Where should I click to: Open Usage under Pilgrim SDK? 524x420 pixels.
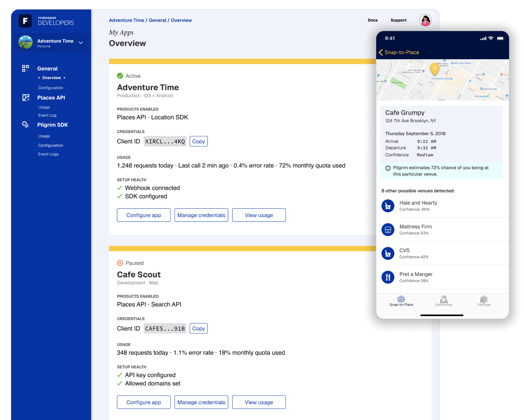(x=44, y=136)
